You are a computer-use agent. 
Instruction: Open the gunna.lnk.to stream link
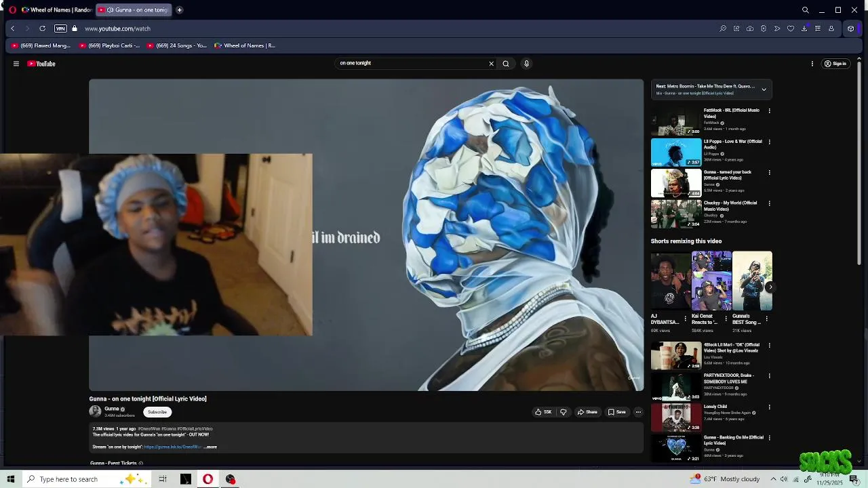point(172,447)
